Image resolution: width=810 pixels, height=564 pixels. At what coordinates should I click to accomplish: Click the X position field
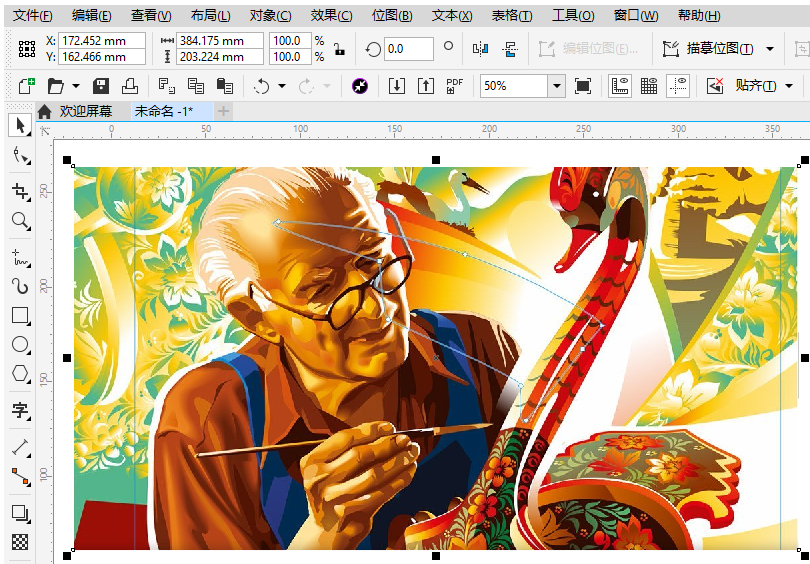click(102, 40)
